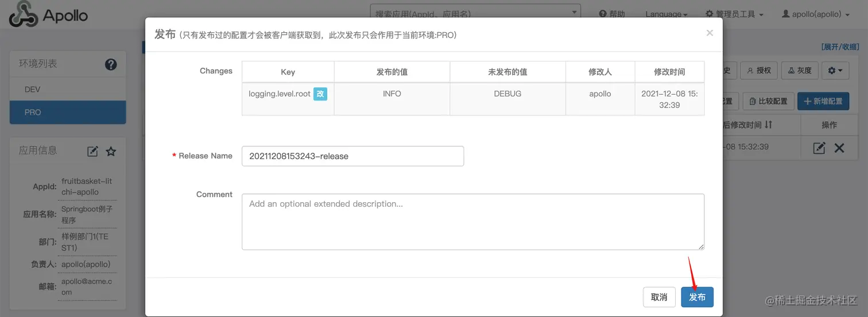
Task: Click the Apollo logo icon
Action: pos(24,14)
